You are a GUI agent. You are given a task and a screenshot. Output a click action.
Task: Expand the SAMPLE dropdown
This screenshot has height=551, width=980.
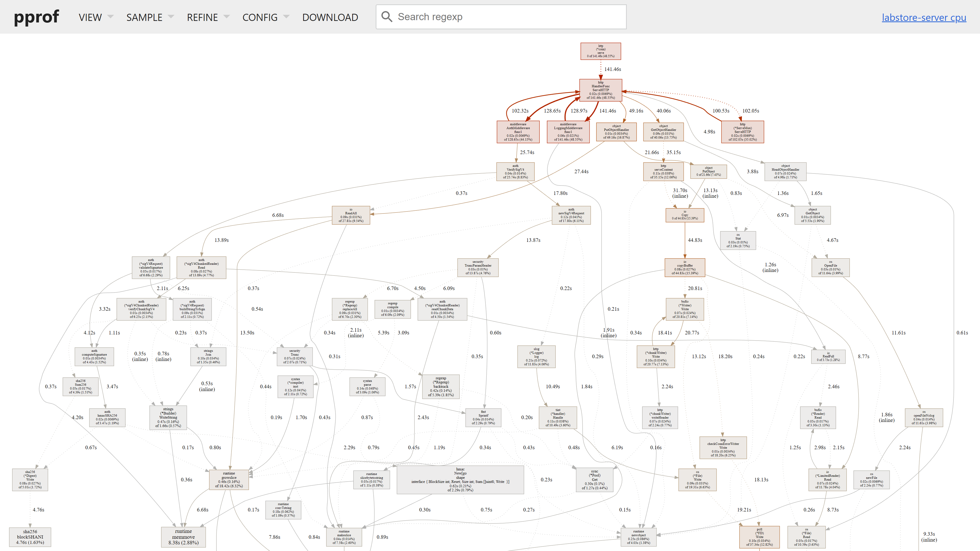tap(144, 17)
